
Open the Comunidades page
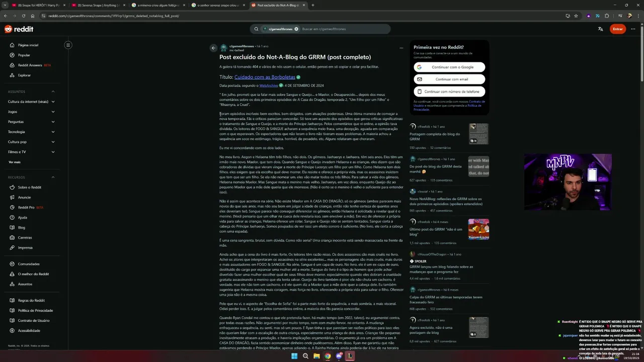tap(28, 264)
